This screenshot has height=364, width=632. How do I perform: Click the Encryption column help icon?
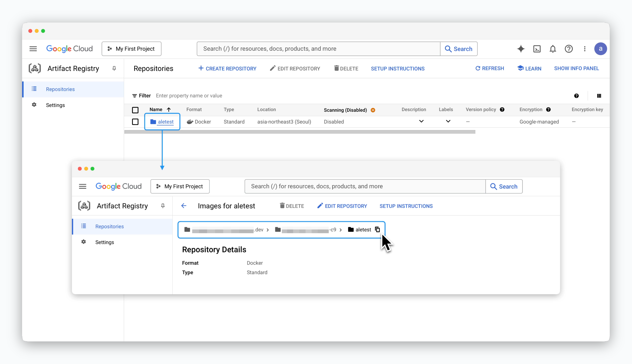point(549,110)
